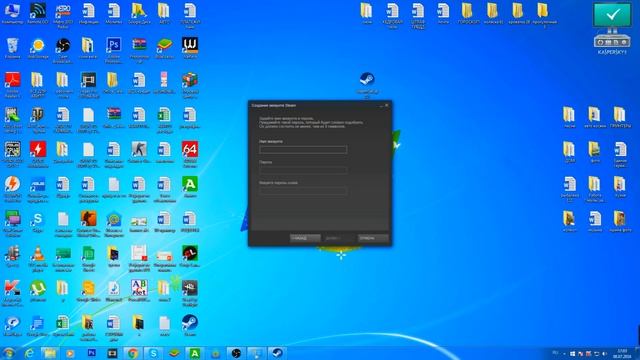Click the account name field in Steam dialog
This screenshot has width=640, height=360.
303,150
